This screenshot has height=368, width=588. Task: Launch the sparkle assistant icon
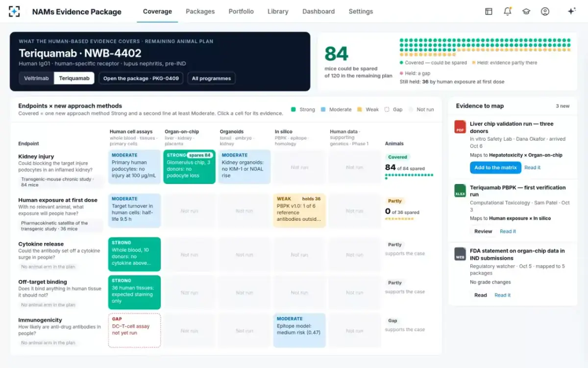pyautogui.click(x=571, y=11)
